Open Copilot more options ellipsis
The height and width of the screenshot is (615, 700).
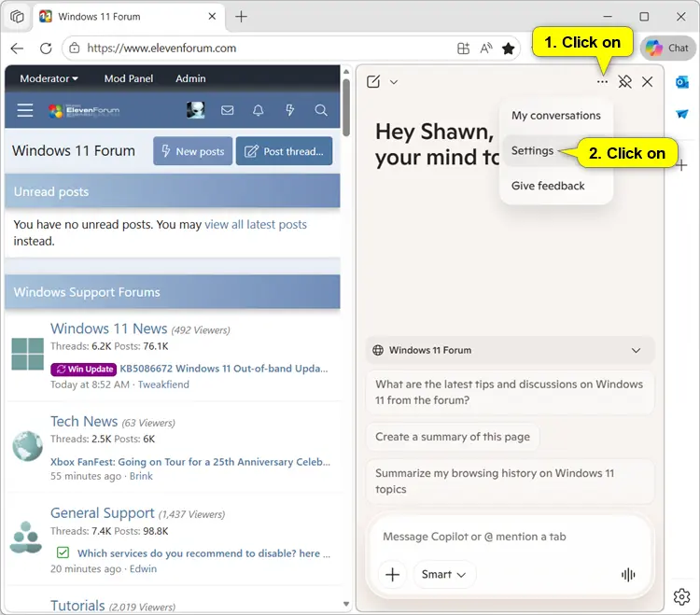tap(602, 82)
